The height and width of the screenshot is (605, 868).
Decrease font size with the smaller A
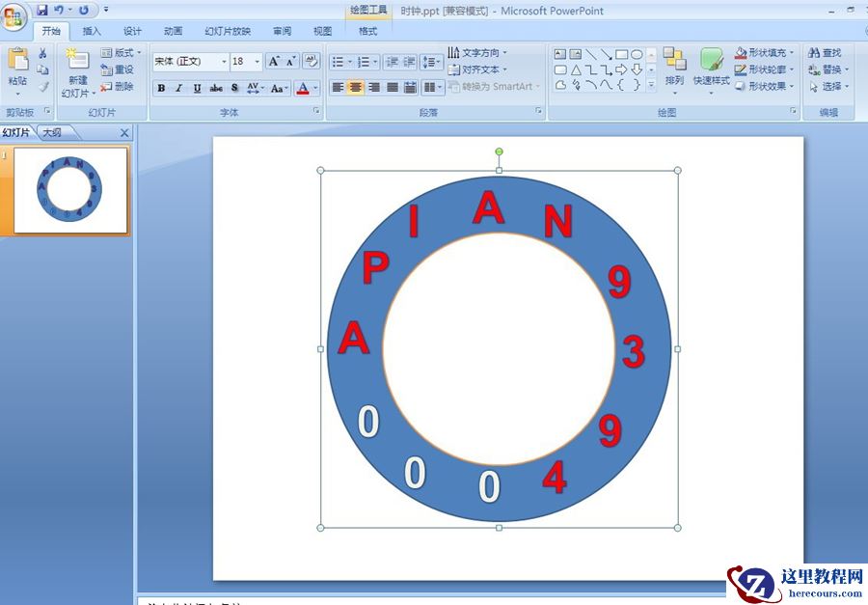[290, 61]
